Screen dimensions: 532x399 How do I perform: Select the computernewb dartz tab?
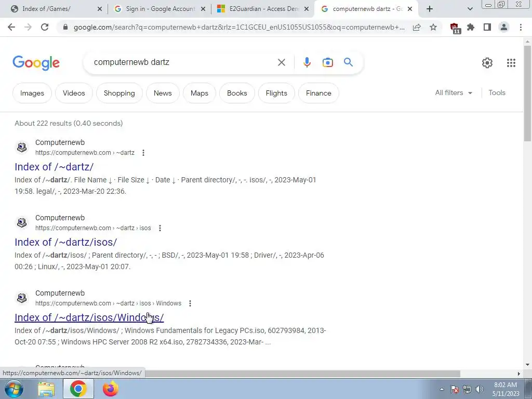point(366,9)
